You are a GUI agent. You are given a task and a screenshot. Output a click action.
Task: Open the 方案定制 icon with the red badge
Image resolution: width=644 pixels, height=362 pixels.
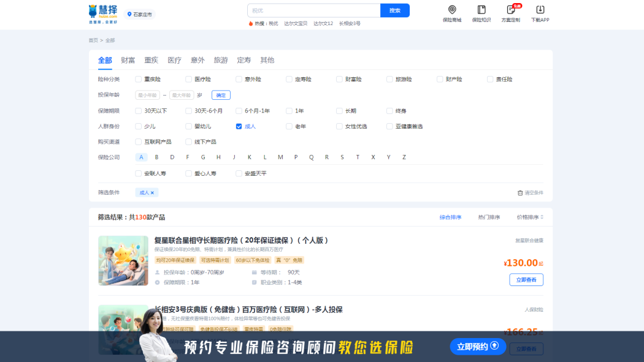511,9
